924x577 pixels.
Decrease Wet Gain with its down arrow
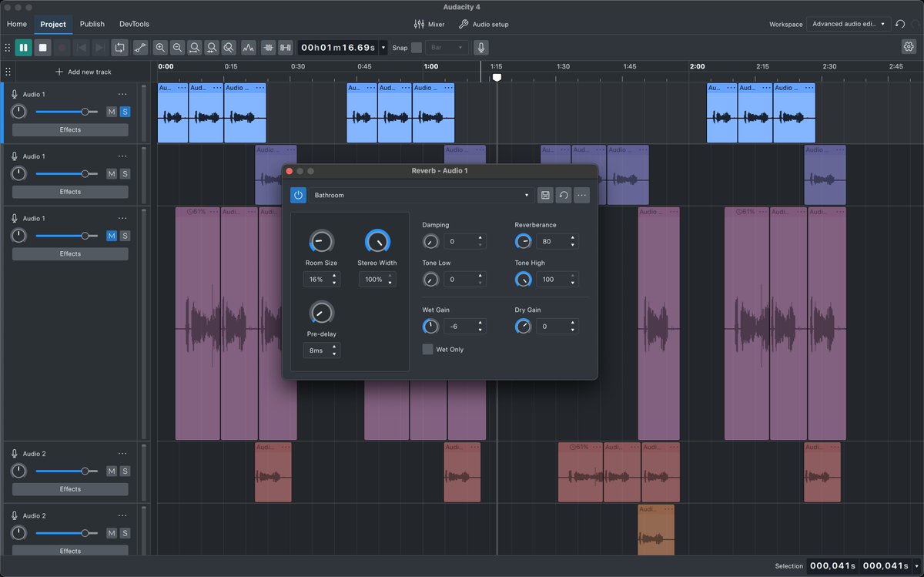(x=480, y=330)
